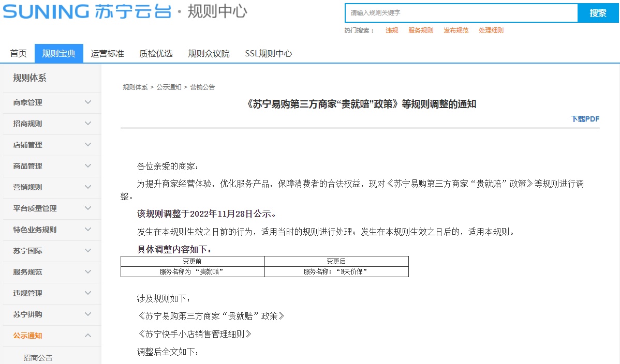
Task: Open 招商规则 in the sidebar
Action: point(27,123)
